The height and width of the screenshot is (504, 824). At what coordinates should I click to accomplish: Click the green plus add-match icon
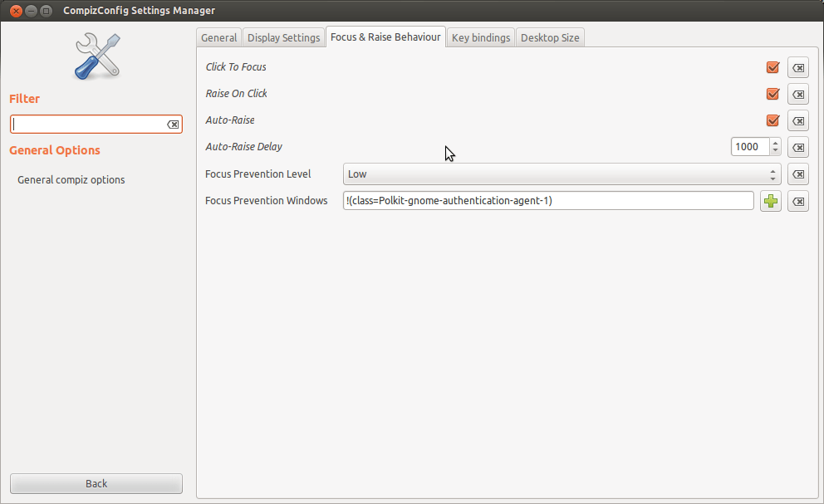(x=770, y=201)
